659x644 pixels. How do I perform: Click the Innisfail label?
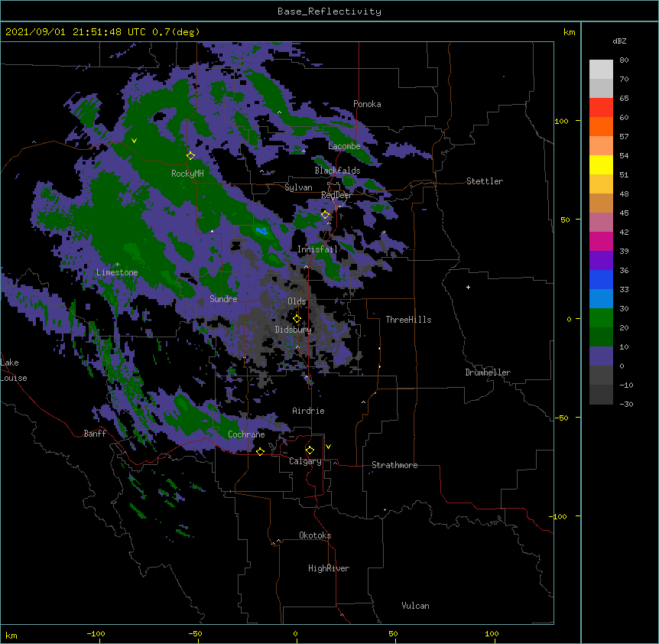[x=317, y=249]
